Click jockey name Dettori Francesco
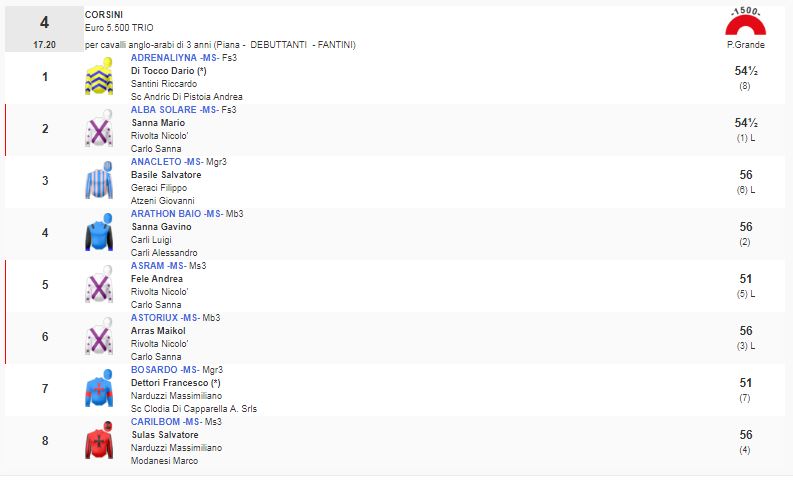The width and height of the screenshot is (793, 487). (168, 383)
